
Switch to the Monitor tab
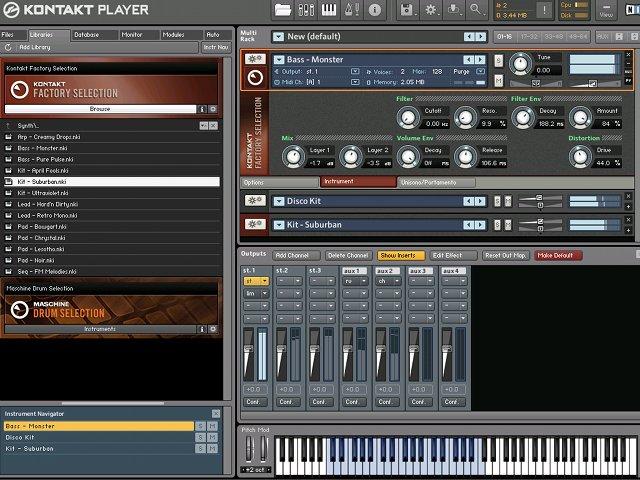point(139,35)
